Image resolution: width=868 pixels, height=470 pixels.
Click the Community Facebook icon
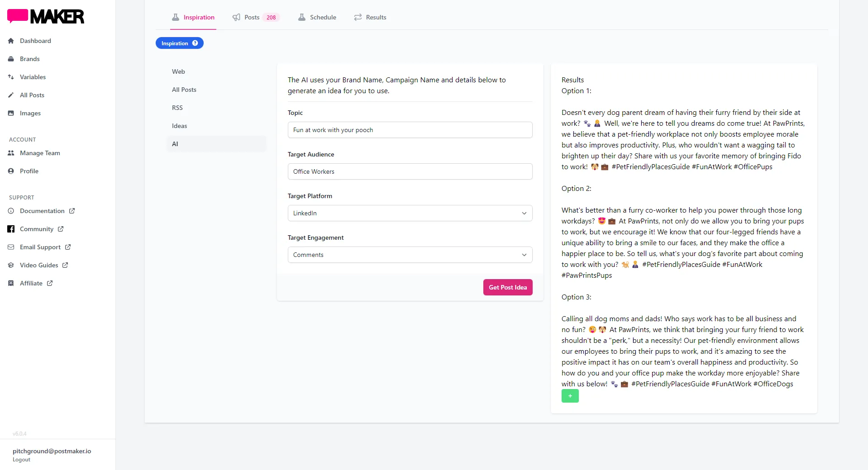(x=11, y=229)
